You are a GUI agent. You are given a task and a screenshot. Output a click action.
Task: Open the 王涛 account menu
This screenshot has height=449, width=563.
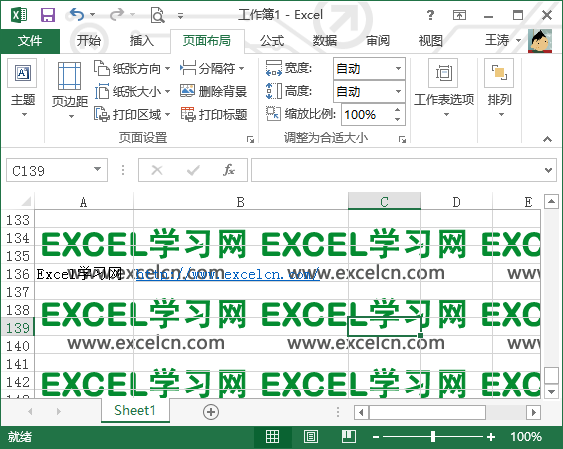[x=503, y=40]
